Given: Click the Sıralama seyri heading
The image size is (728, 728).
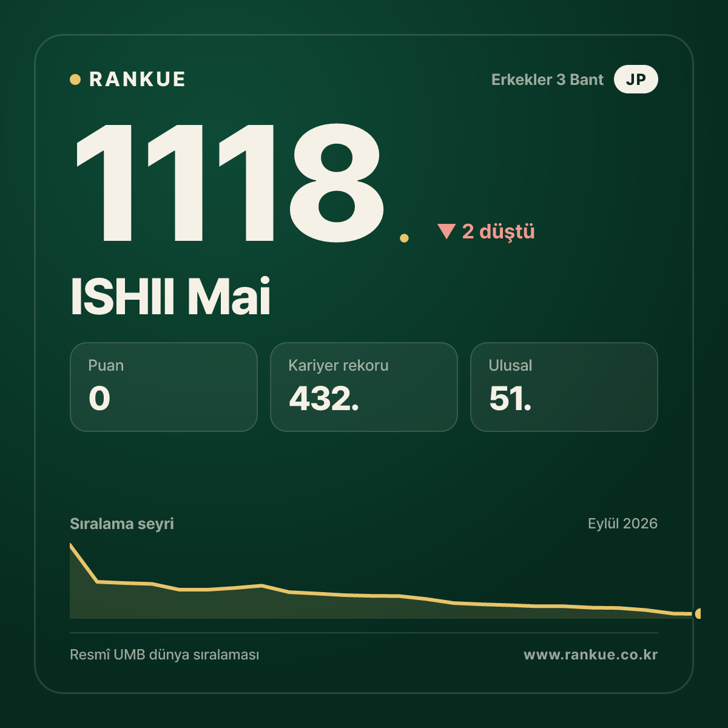Looking at the screenshot, I should (122, 524).
